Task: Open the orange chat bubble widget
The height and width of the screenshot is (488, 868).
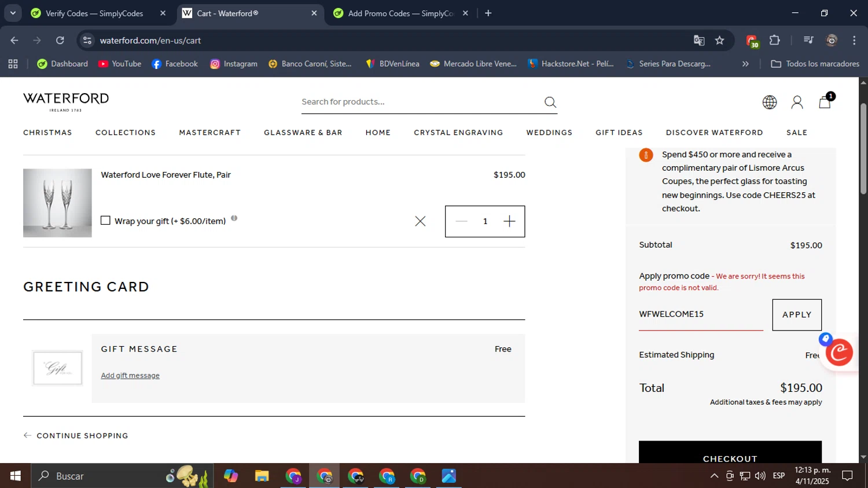Action: coord(839,352)
